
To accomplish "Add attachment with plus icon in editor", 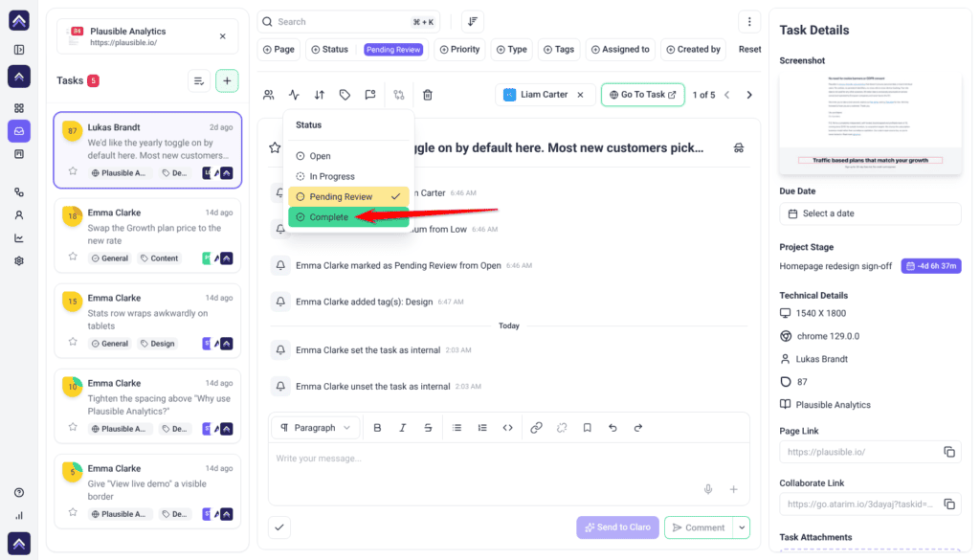I will point(734,489).
